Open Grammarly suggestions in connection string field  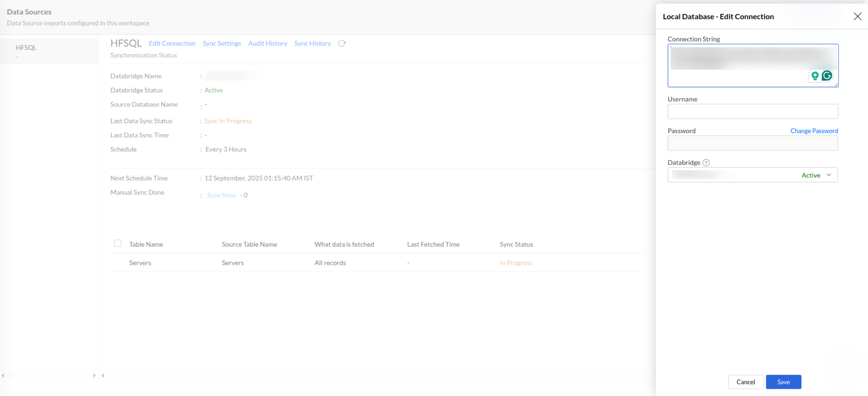pos(827,76)
